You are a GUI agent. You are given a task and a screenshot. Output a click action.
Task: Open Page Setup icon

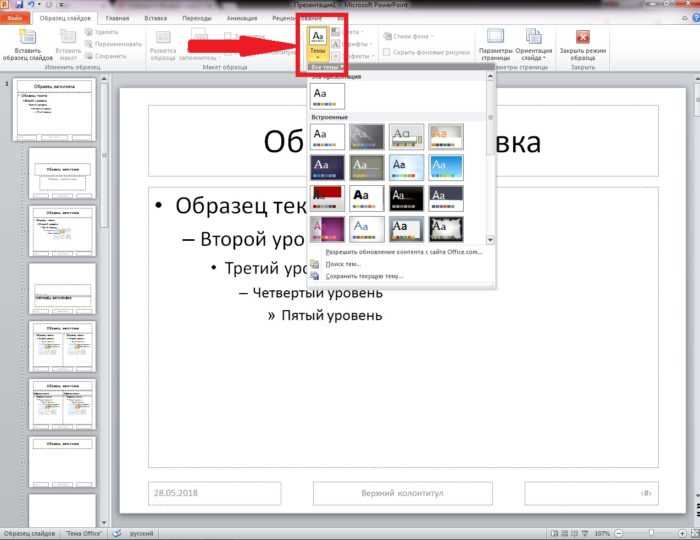(x=495, y=36)
